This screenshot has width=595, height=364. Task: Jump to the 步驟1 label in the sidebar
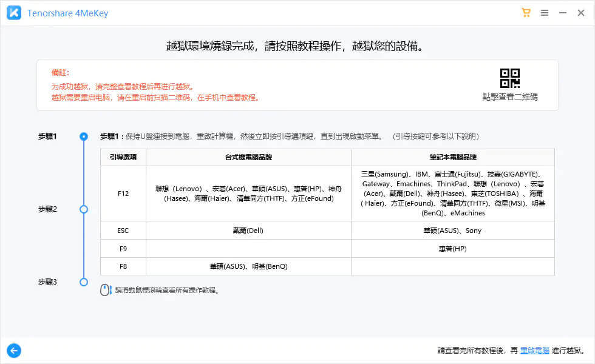[x=47, y=136]
